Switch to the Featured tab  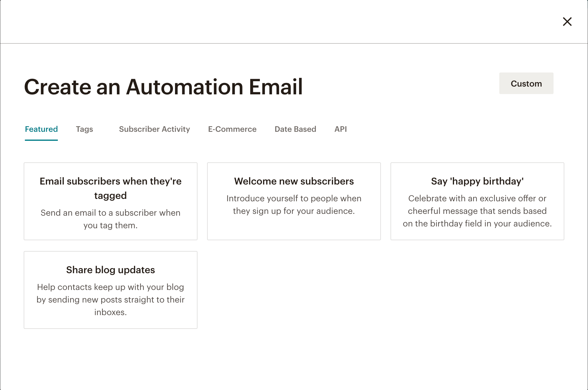pyautogui.click(x=41, y=129)
